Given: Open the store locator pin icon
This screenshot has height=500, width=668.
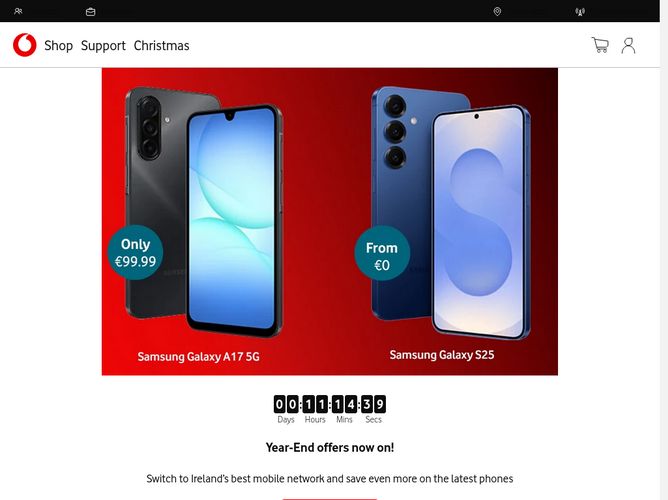Looking at the screenshot, I should point(497,11).
